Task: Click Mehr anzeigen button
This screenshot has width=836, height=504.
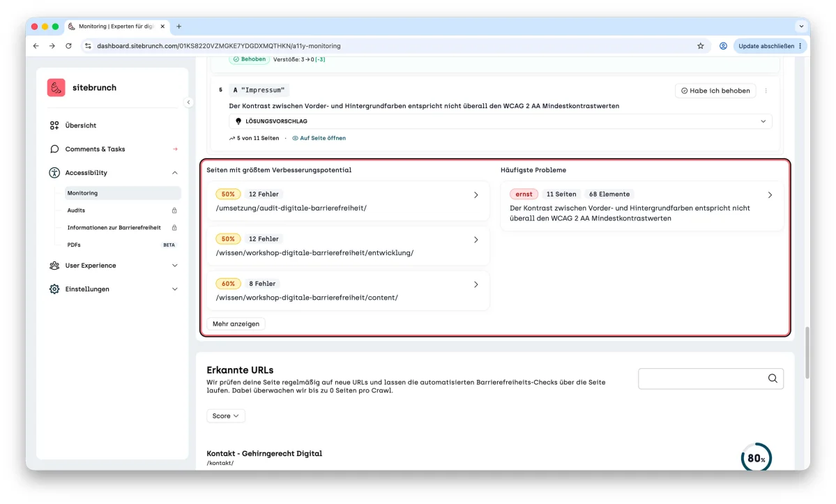Action: click(236, 324)
